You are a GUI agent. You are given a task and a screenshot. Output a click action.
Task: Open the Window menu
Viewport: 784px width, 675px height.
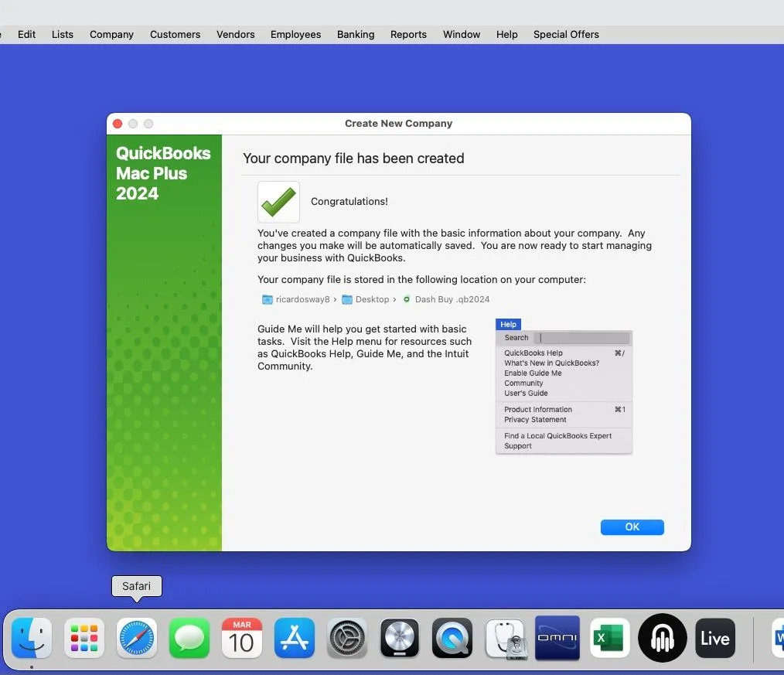click(462, 35)
